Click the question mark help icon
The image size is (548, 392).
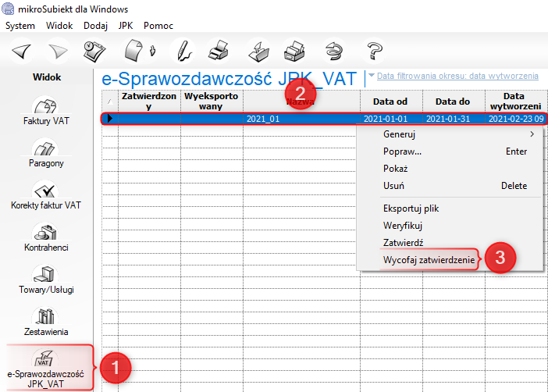[x=374, y=51]
